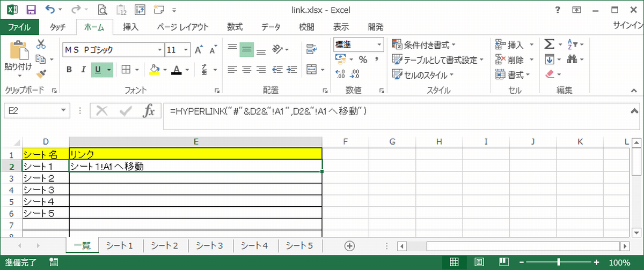The image size is (644, 270).
Task: Toggle Underline formatting
Action: (x=98, y=69)
